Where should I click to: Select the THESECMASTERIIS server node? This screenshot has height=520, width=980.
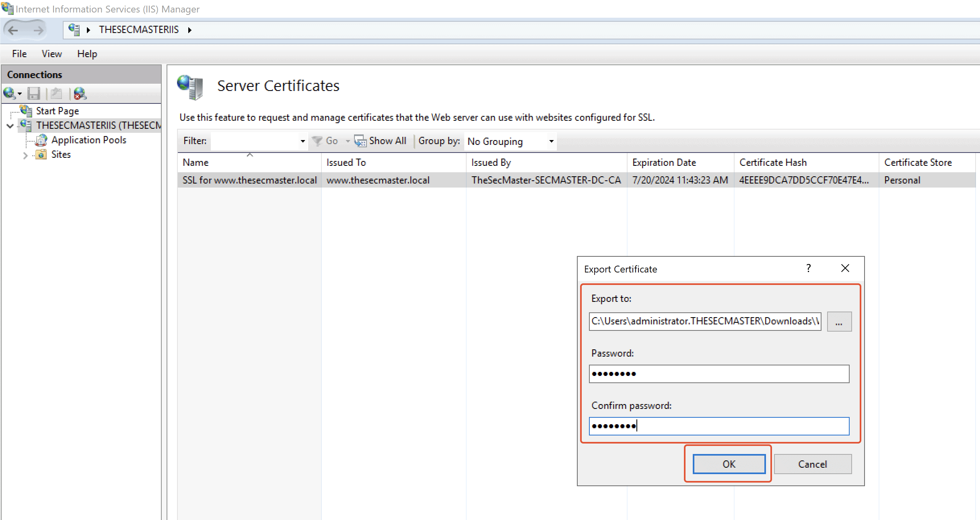[x=99, y=126]
